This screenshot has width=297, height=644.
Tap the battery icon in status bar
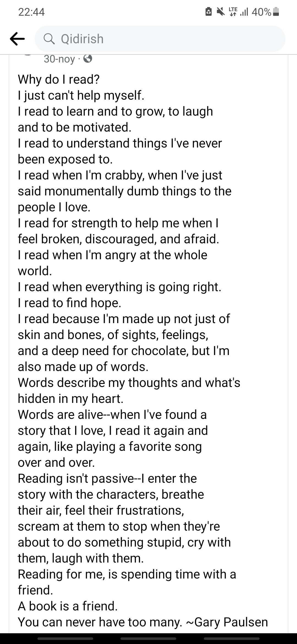277,12
